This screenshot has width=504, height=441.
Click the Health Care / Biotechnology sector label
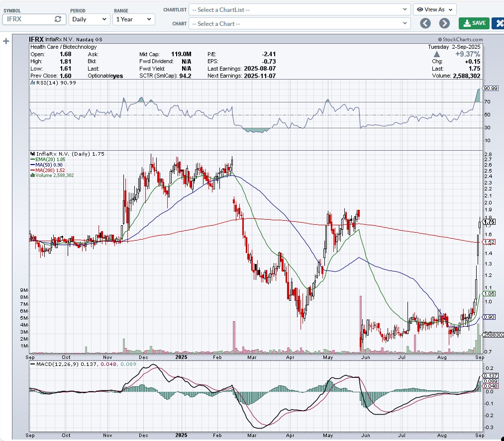[x=63, y=47]
